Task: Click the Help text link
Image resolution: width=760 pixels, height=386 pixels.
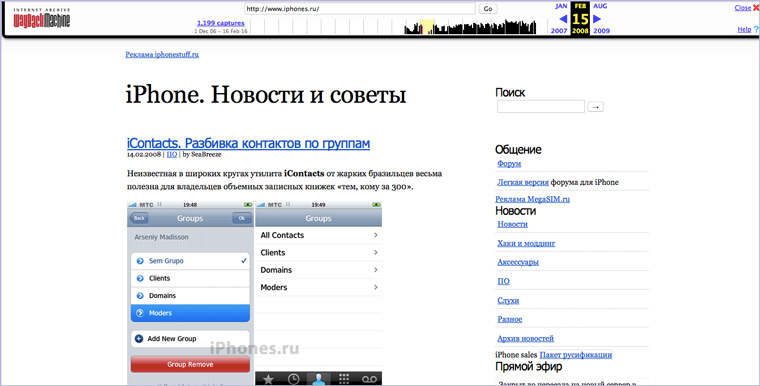Action: tap(744, 30)
